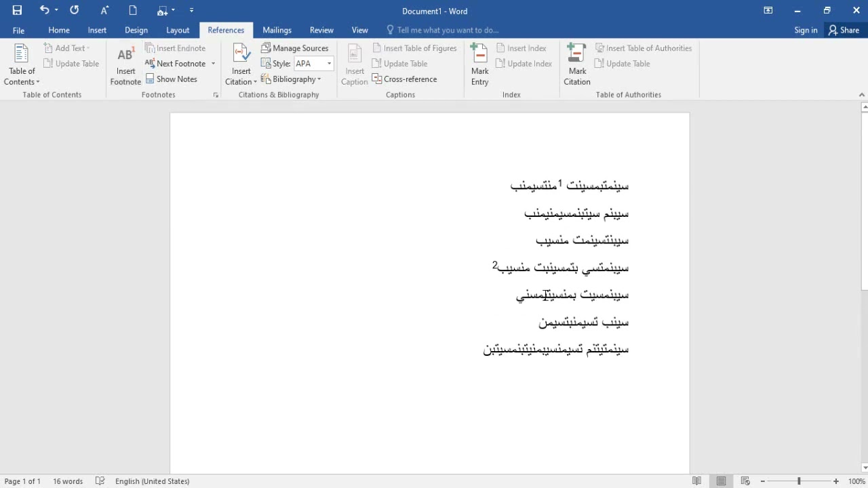Switch to the Review tab
The width and height of the screenshot is (868, 488).
(x=321, y=30)
